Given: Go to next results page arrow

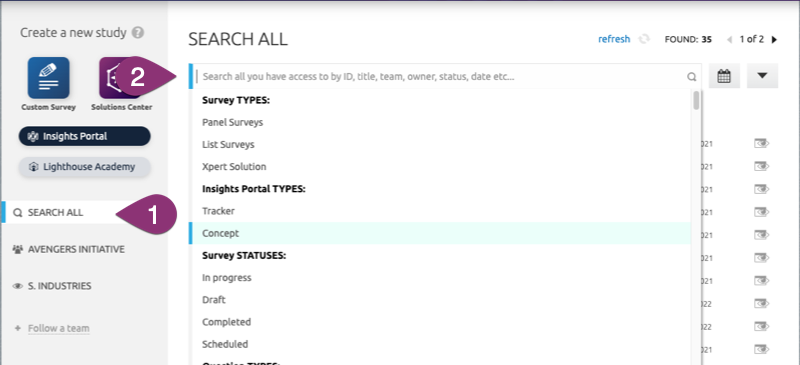Looking at the screenshot, I should 774,39.
